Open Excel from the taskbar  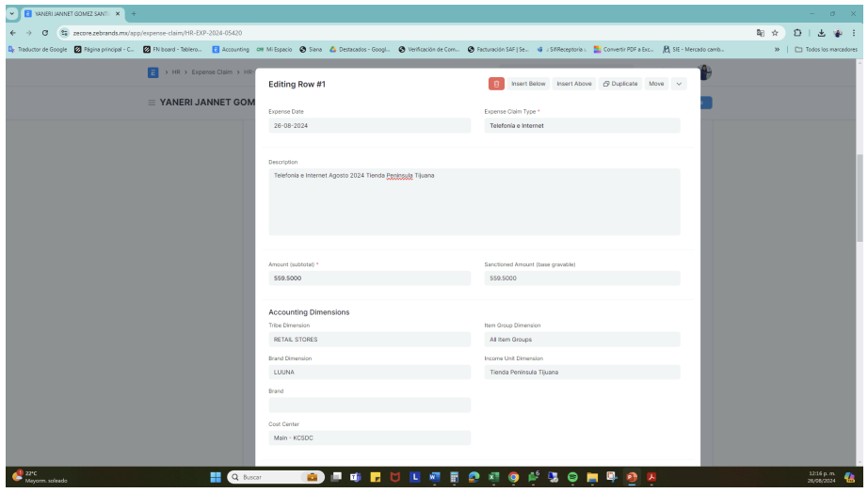click(492, 477)
